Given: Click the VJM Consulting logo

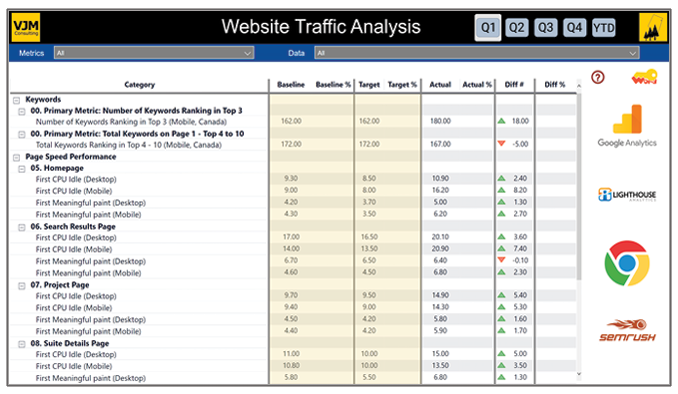Looking at the screenshot, I should [26, 27].
